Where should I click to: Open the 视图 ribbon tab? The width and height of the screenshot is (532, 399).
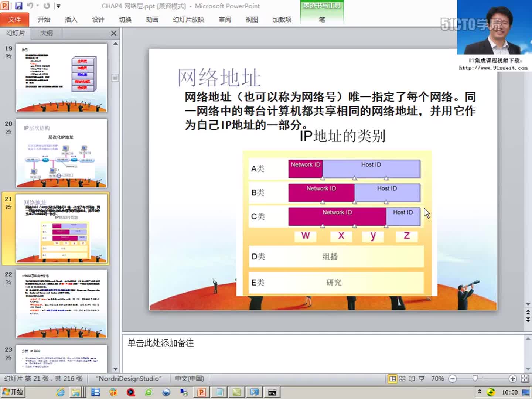click(252, 20)
